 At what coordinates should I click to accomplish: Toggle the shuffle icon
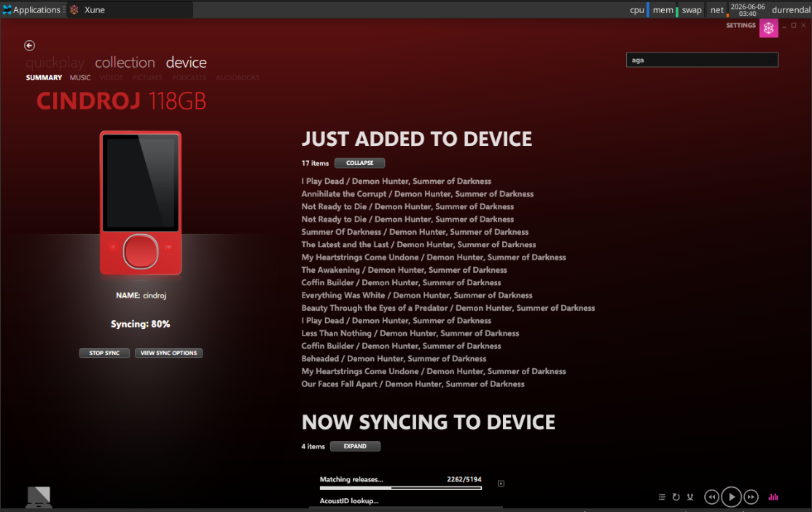pyautogui.click(x=690, y=497)
